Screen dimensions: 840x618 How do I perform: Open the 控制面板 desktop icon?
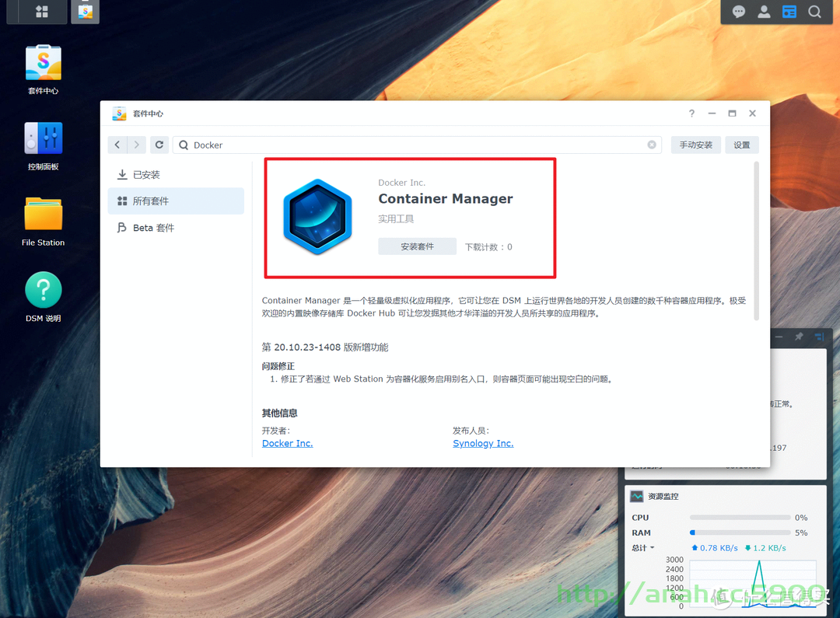click(x=43, y=145)
